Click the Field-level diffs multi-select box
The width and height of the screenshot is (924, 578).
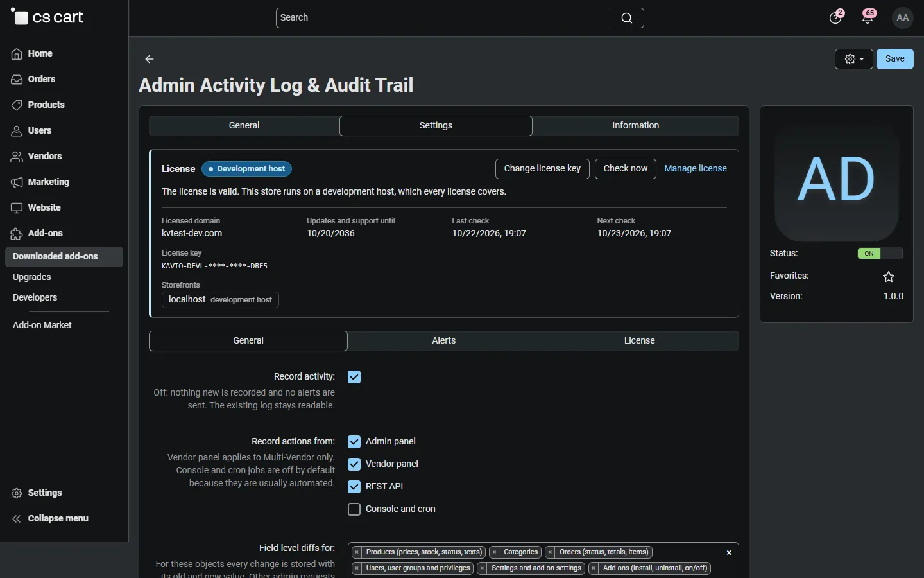(543, 561)
